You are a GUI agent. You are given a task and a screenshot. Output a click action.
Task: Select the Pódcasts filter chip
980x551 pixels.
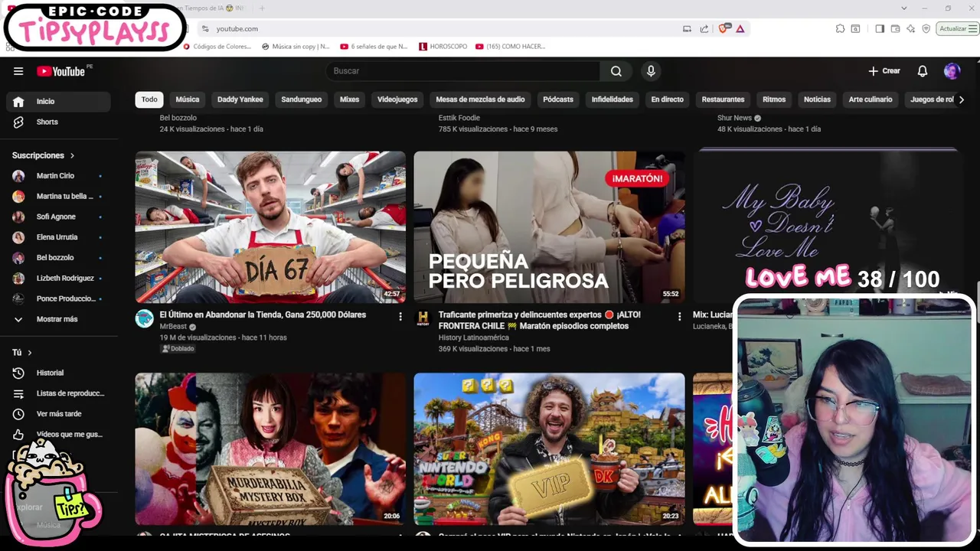558,99
